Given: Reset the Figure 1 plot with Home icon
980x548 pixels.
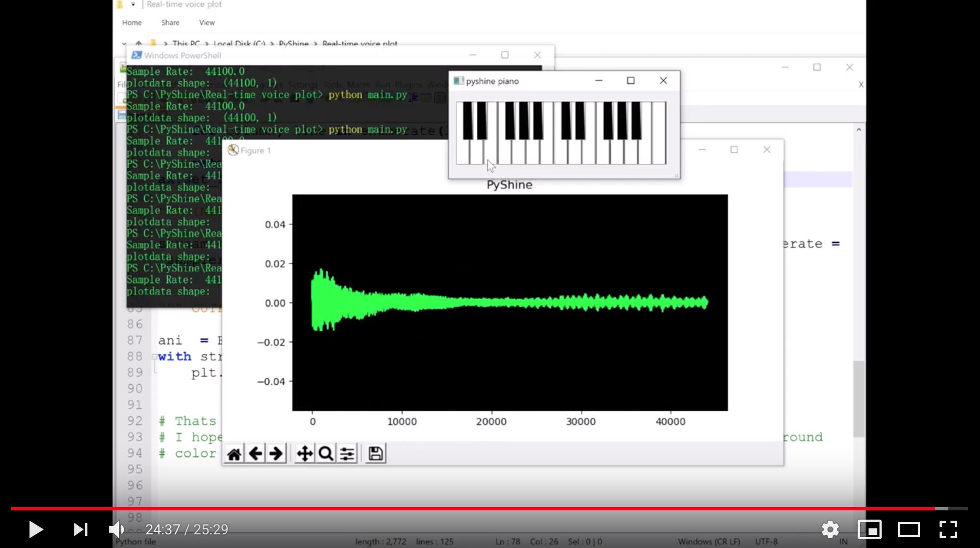Looking at the screenshot, I should pyautogui.click(x=234, y=454).
